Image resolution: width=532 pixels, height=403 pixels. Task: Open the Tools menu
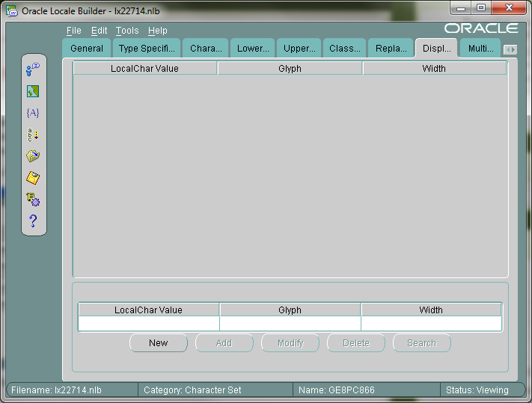(127, 31)
